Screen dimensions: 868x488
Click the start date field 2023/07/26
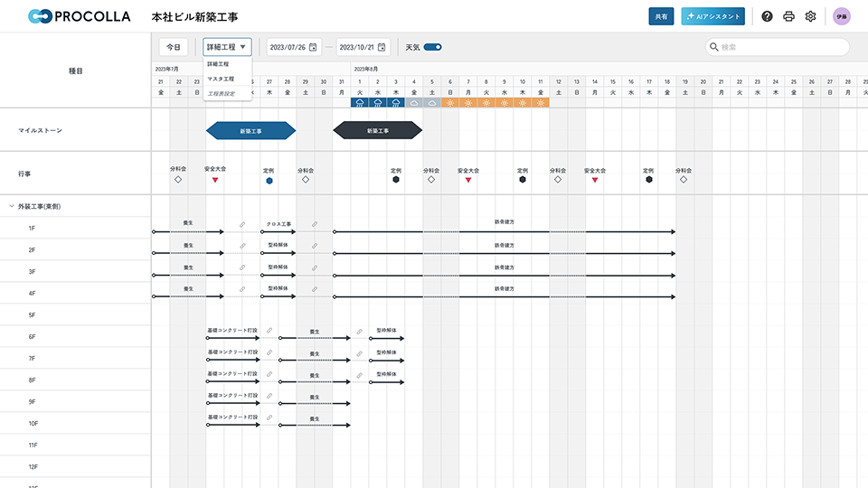[293, 47]
